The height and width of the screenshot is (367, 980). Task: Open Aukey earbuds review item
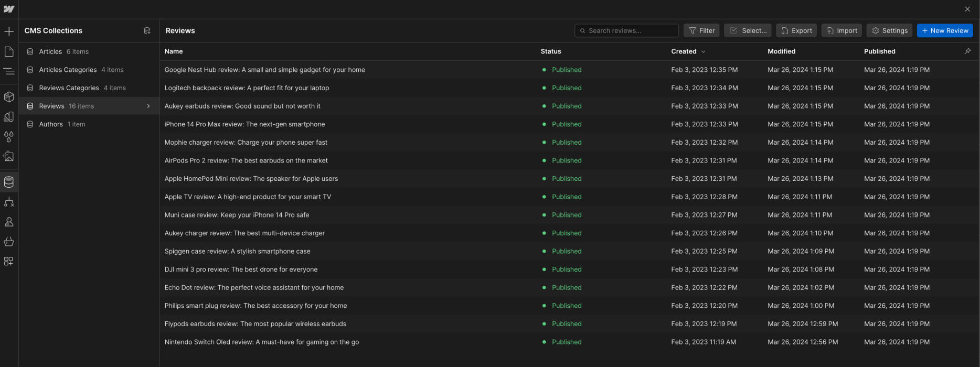pyautogui.click(x=242, y=106)
